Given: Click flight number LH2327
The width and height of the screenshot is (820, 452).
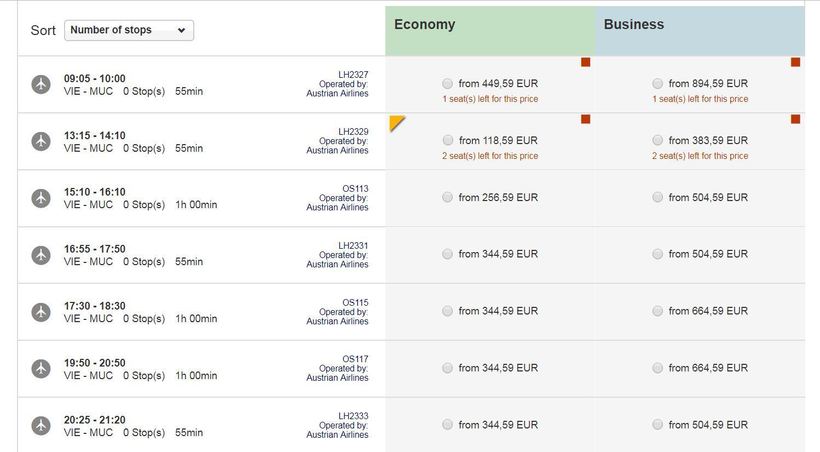Looking at the screenshot, I should [353, 74].
